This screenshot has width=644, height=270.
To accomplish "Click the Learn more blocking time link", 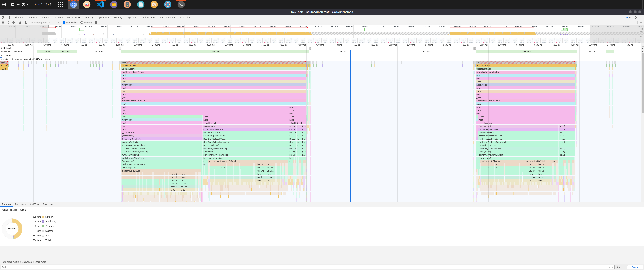I will (x=40, y=262).
